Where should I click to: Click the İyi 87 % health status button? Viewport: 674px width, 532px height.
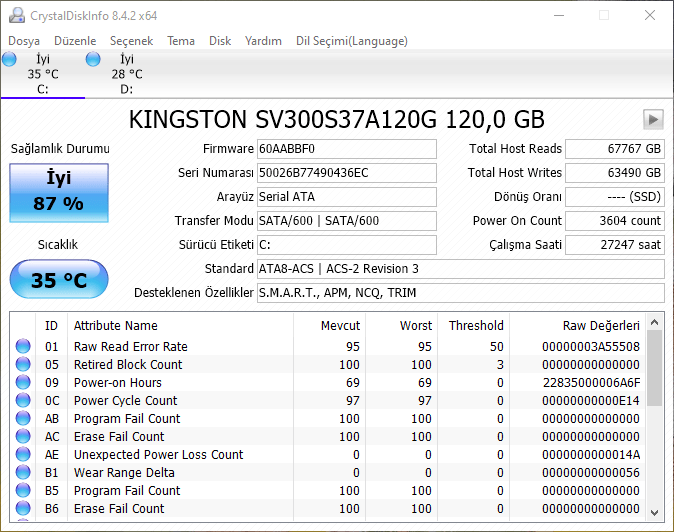click(x=59, y=193)
